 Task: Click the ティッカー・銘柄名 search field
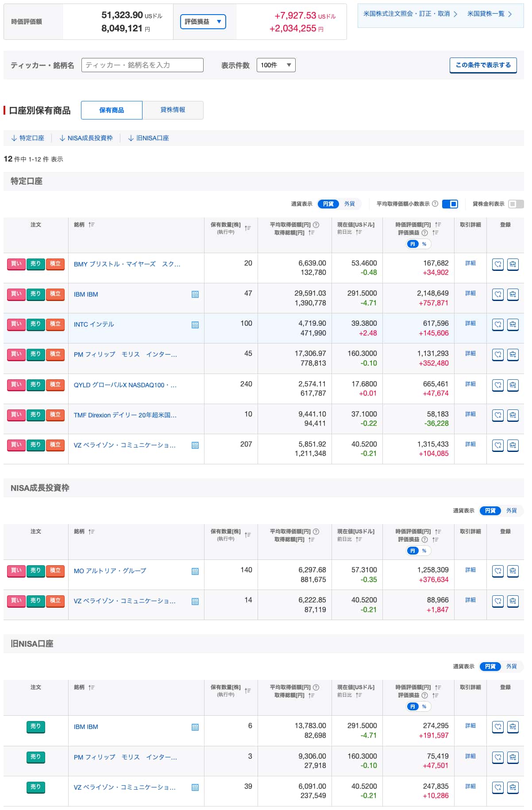point(142,65)
